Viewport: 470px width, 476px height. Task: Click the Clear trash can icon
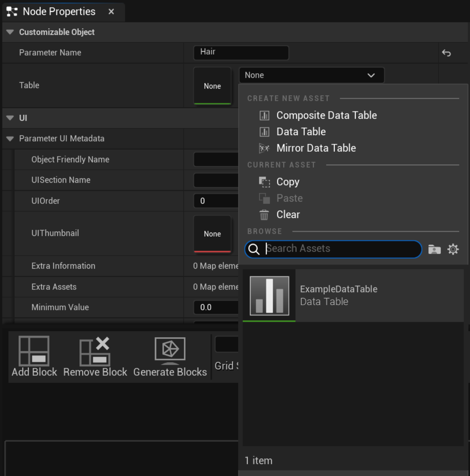click(x=264, y=215)
